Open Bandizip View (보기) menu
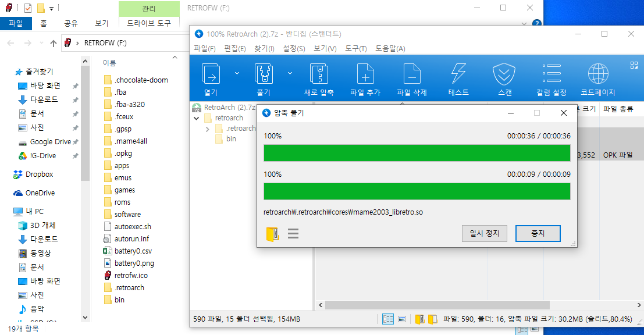The width and height of the screenshot is (644, 335). [325, 48]
